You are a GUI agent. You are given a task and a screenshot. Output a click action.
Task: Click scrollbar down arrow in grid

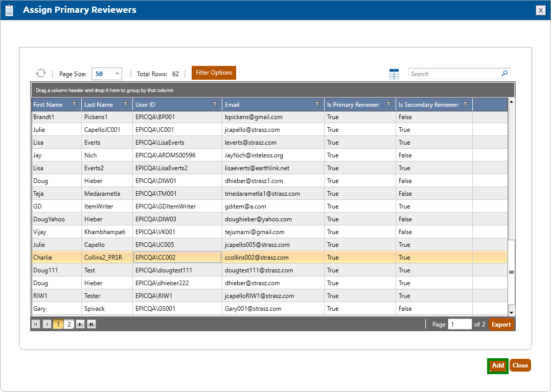point(511,312)
